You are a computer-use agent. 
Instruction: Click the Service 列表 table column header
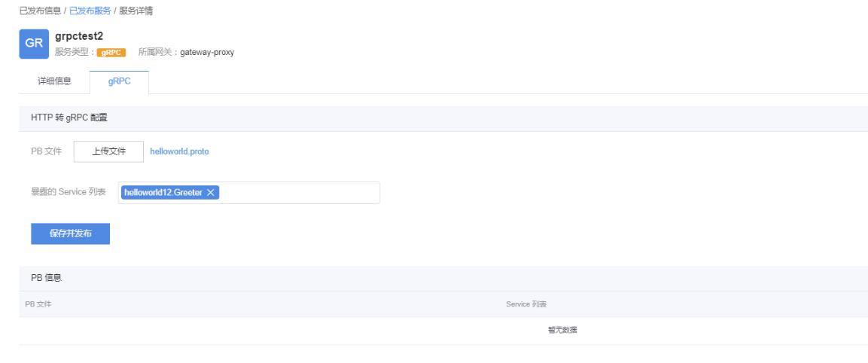tap(526, 304)
